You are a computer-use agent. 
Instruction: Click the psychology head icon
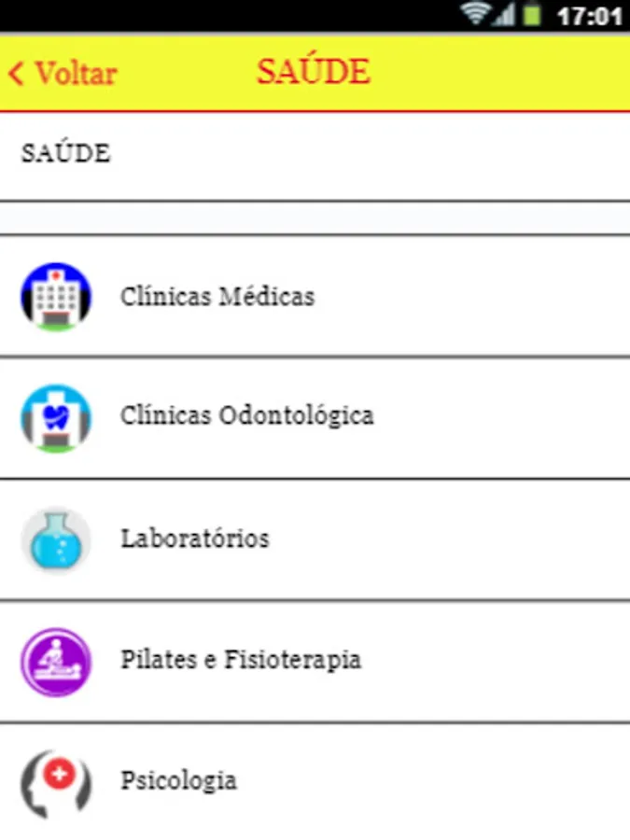(56, 782)
